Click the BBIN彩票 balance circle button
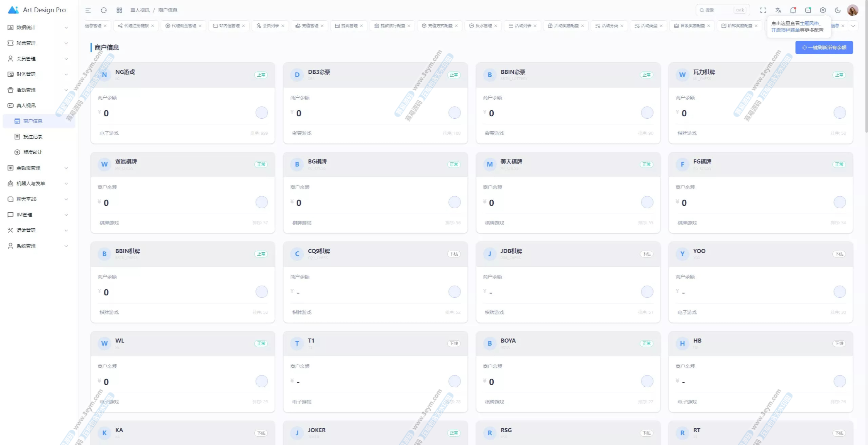This screenshot has height=445, width=868. (x=647, y=113)
